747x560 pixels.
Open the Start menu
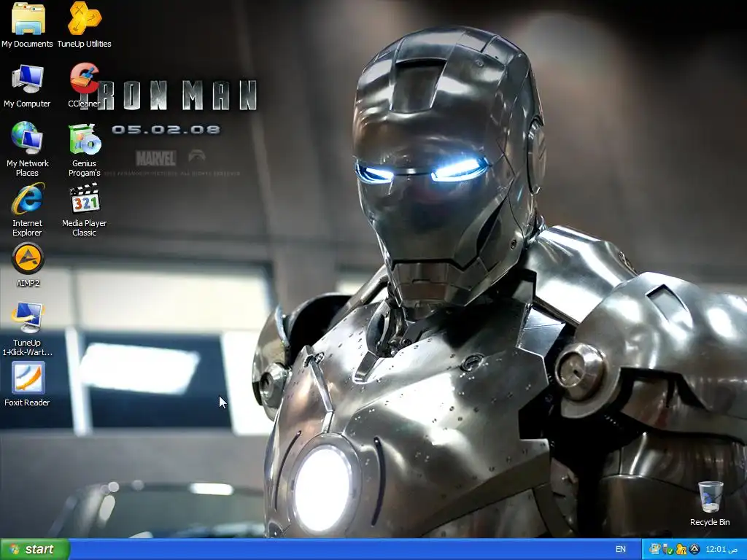pos(35,550)
